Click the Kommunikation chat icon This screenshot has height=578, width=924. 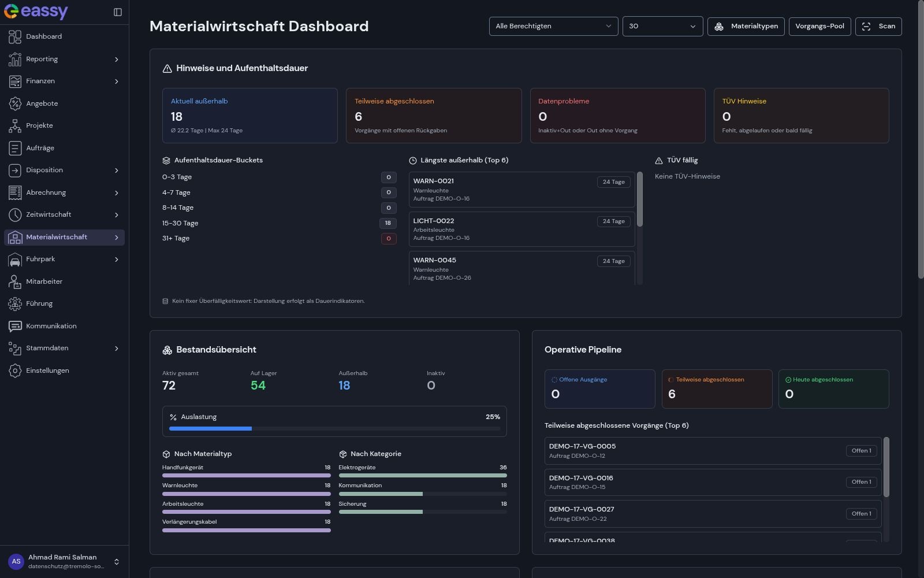click(15, 326)
